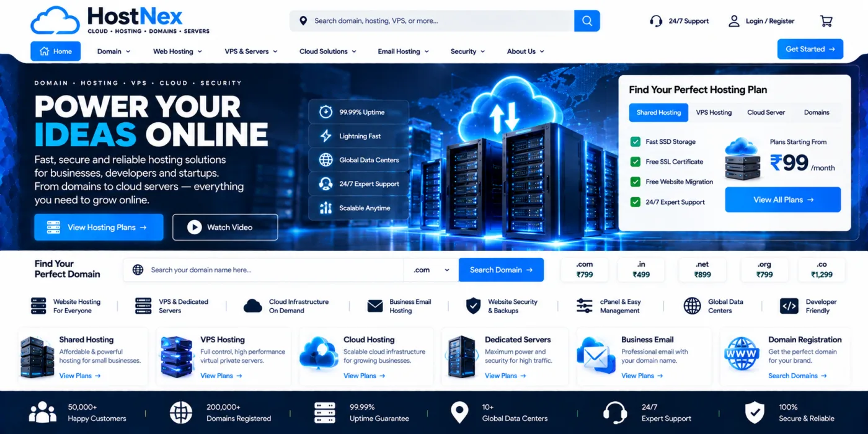Viewport: 868px width, 434px height.
Task: Toggle the Free Website Migration checkbox
Action: tap(635, 182)
